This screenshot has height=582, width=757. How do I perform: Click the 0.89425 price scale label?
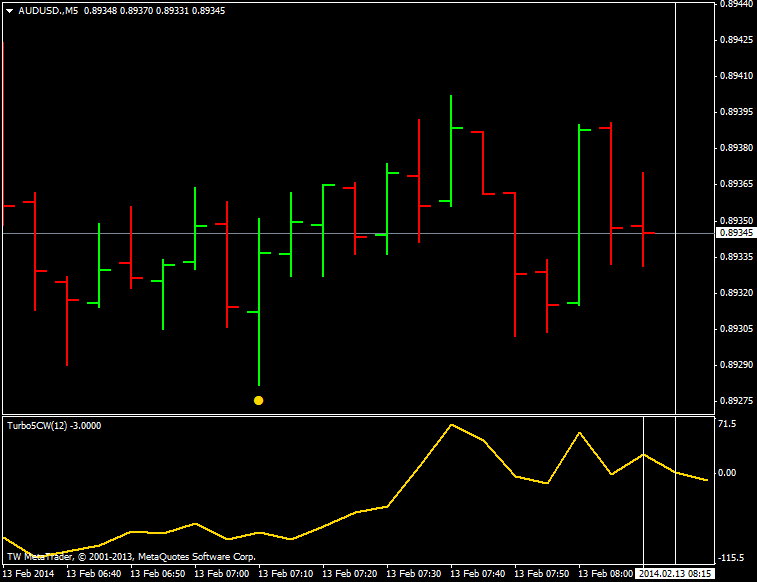point(736,40)
